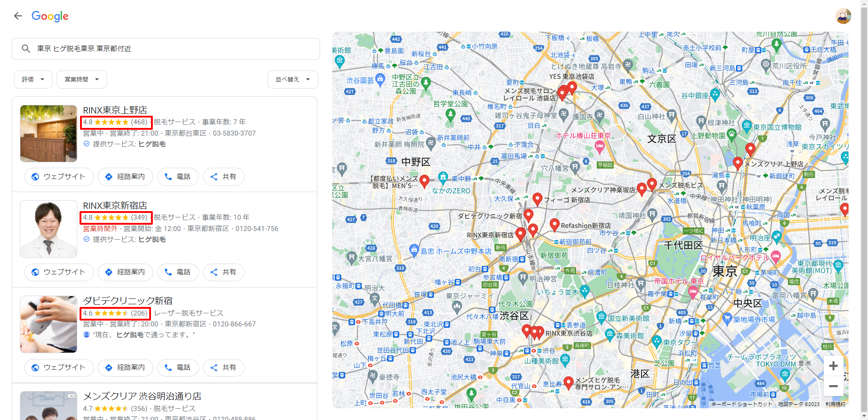Click the search input field
868x420 pixels.
[166, 48]
